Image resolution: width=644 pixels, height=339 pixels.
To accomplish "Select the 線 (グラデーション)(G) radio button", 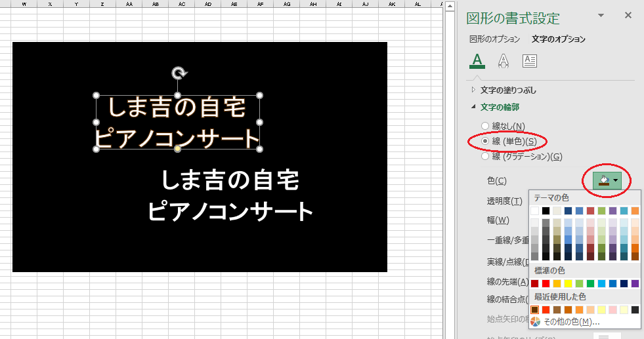I will point(485,156).
